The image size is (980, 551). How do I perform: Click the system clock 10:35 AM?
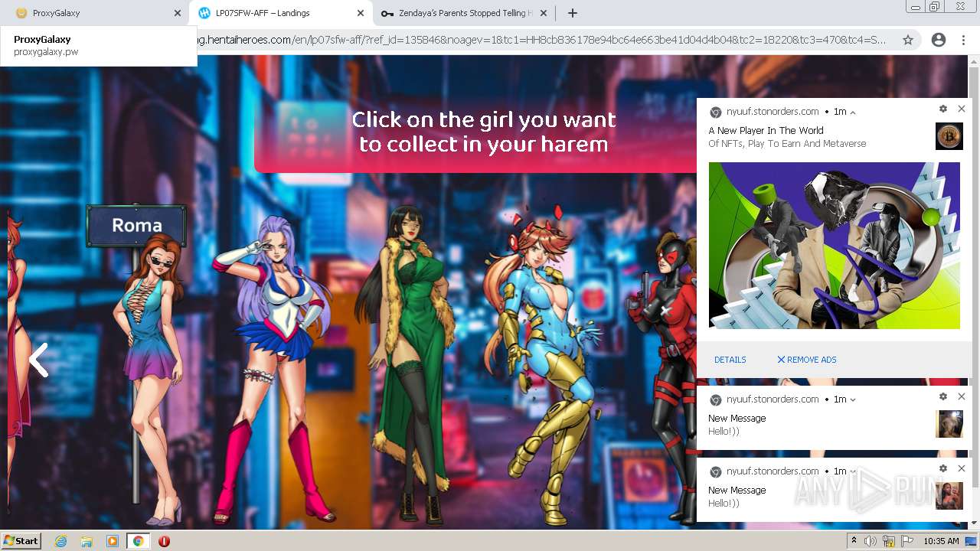pyautogui.click(x=941, y=541)
